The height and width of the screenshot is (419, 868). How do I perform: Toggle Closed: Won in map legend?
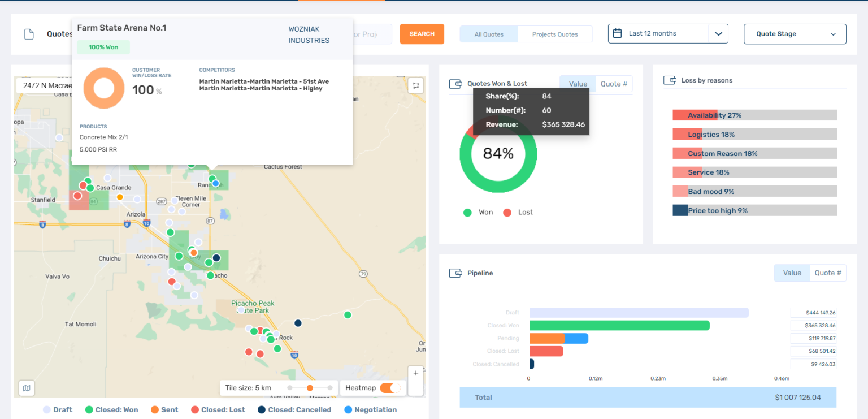click(x=111, y=409)
